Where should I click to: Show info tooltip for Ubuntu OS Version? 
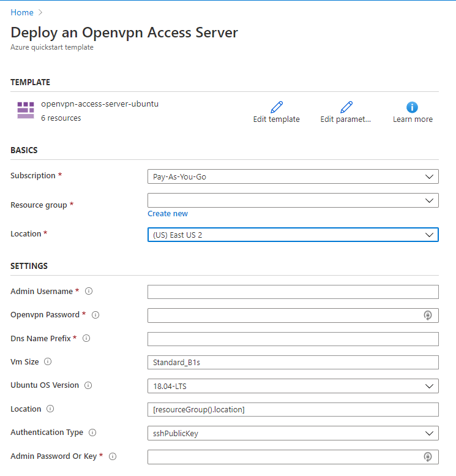coord(88,385)
